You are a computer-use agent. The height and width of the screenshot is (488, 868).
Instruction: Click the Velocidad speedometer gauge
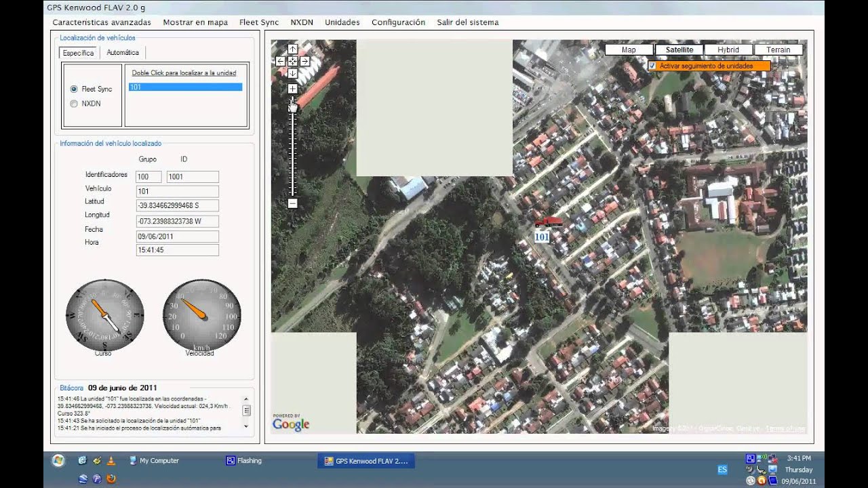tap(202, 314)
